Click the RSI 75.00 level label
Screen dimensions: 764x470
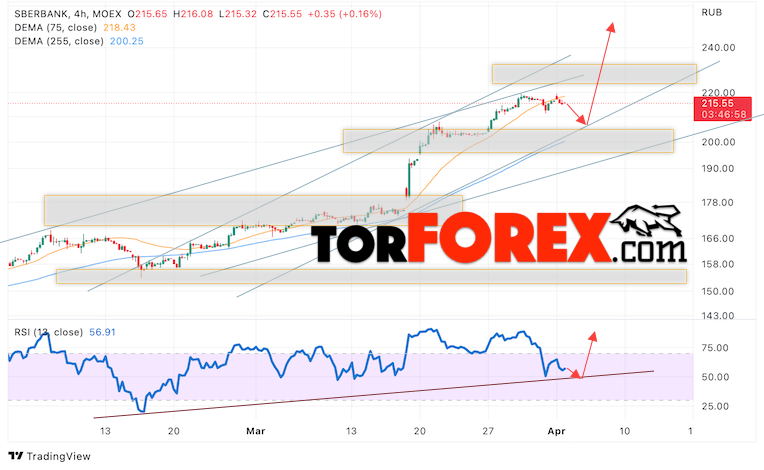pos(715,348)
